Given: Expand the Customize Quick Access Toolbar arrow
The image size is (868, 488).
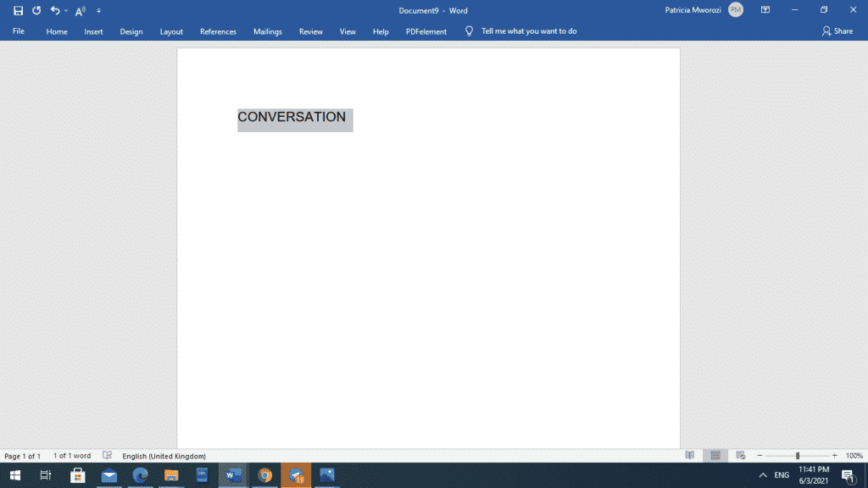Looking at the screenshot, I should pos(98,11).
